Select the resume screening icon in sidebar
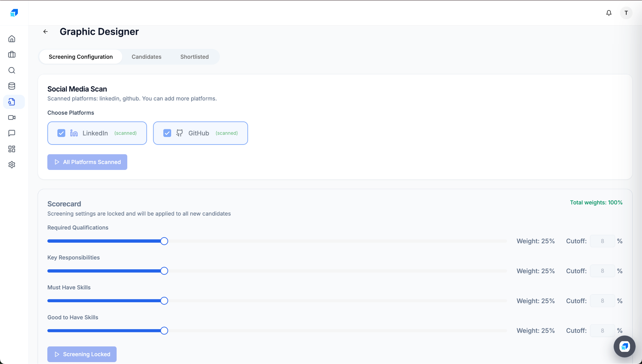 pos(12,102)
